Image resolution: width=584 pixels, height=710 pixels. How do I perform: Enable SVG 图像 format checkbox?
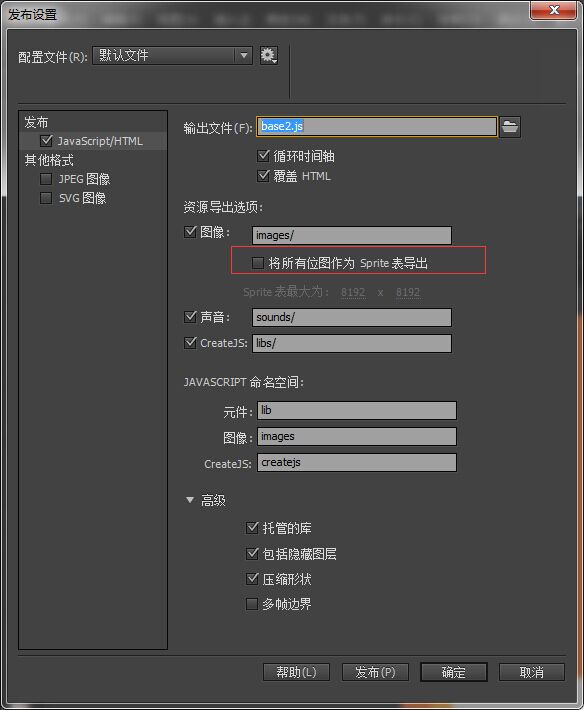pos(46,198)
